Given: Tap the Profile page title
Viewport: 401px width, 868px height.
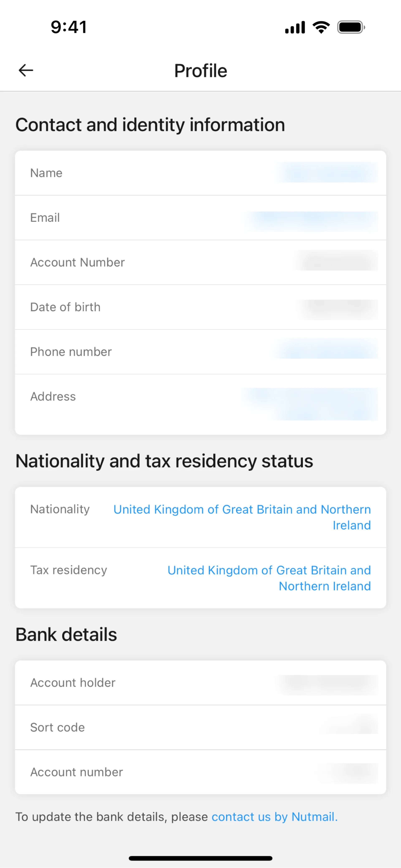Looking at the screenshot, I should click(201, 71).
